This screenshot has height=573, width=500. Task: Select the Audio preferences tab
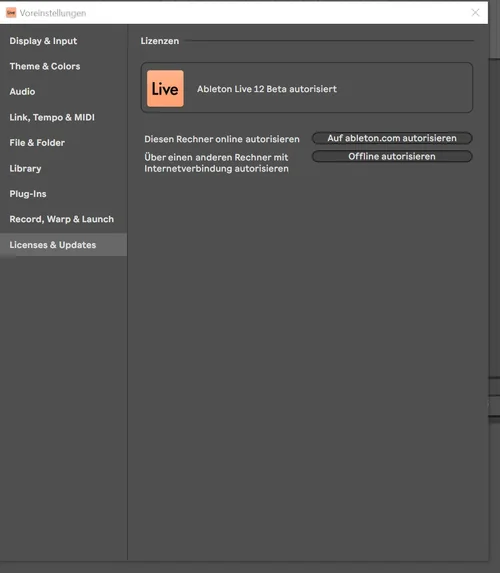(22, 91)
